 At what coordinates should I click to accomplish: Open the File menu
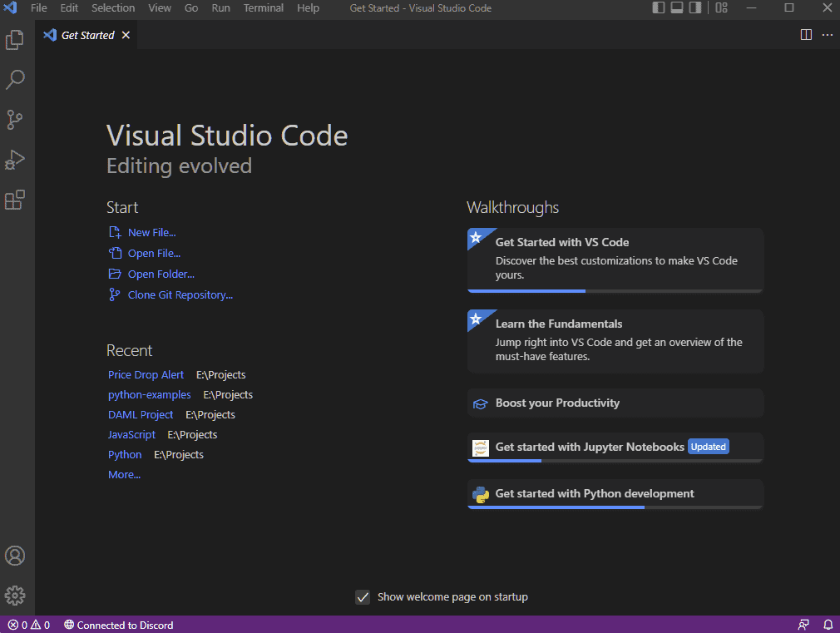click(x=38, y=8)
